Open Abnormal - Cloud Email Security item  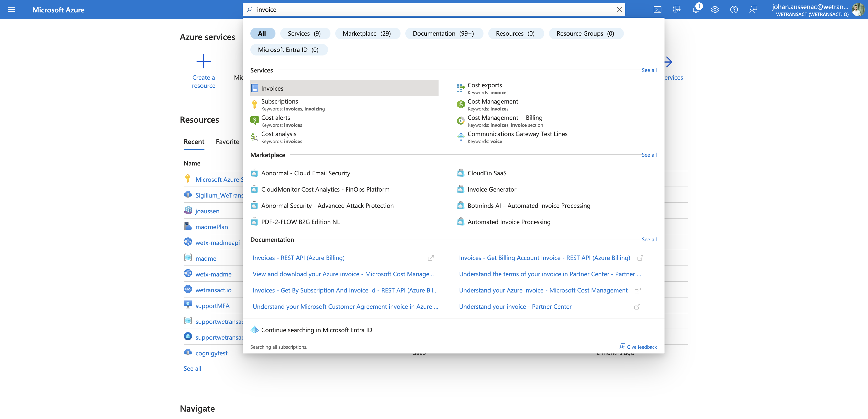(x=306, y=173)
